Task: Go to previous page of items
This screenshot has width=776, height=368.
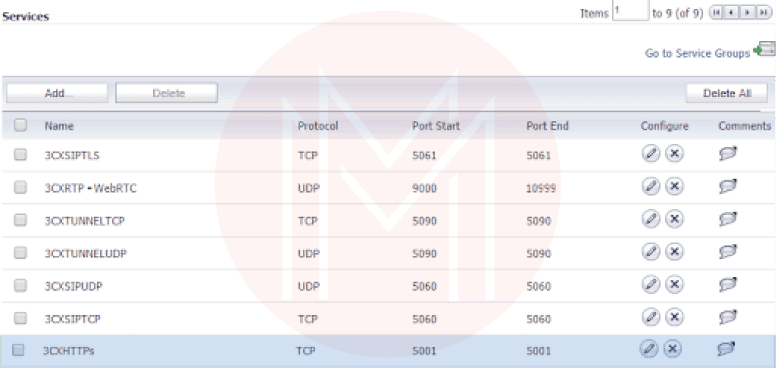Action: click(x=732, y=13)
